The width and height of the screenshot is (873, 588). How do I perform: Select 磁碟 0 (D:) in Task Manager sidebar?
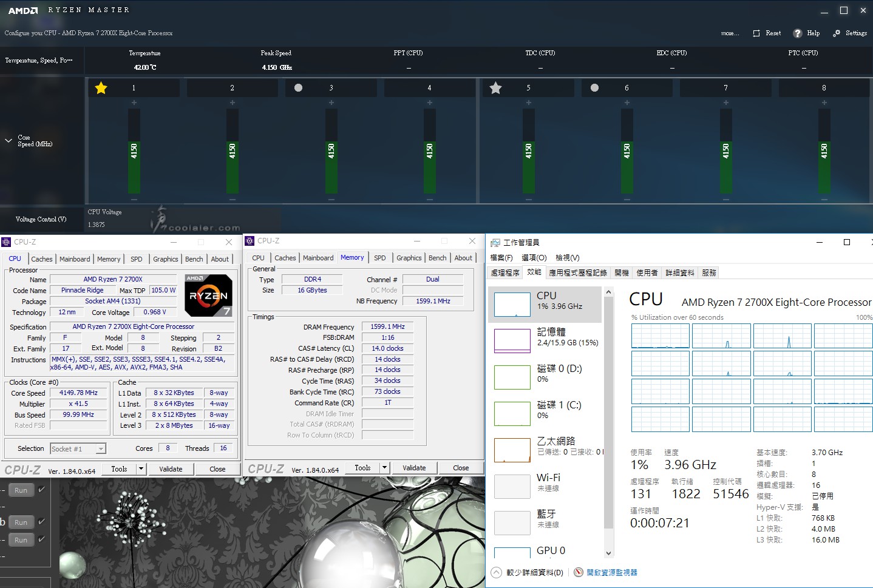545,377
